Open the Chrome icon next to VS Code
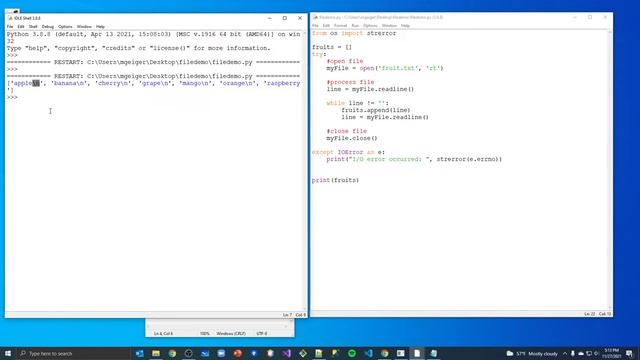This screenshot has height=360, width=640. [x=384, y=353]
